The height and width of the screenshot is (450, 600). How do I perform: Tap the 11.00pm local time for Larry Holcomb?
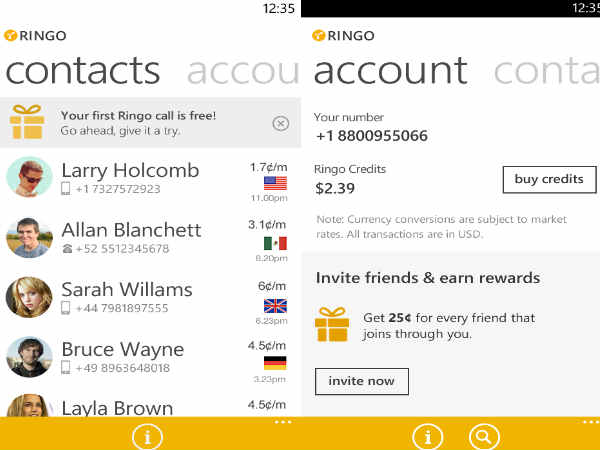[269, 198]
